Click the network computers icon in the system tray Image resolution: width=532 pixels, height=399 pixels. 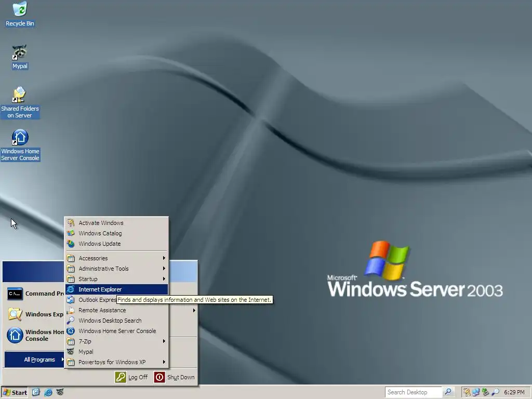(476, 393)
